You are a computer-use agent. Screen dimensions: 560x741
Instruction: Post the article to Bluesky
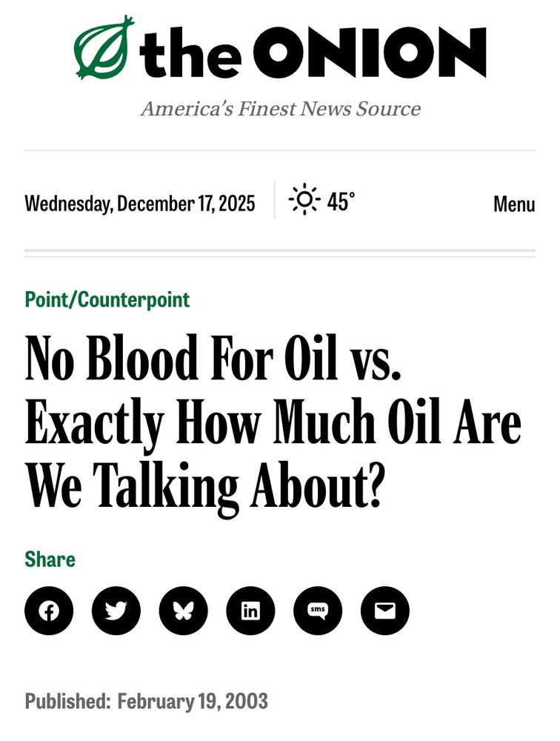pos(184,610)
